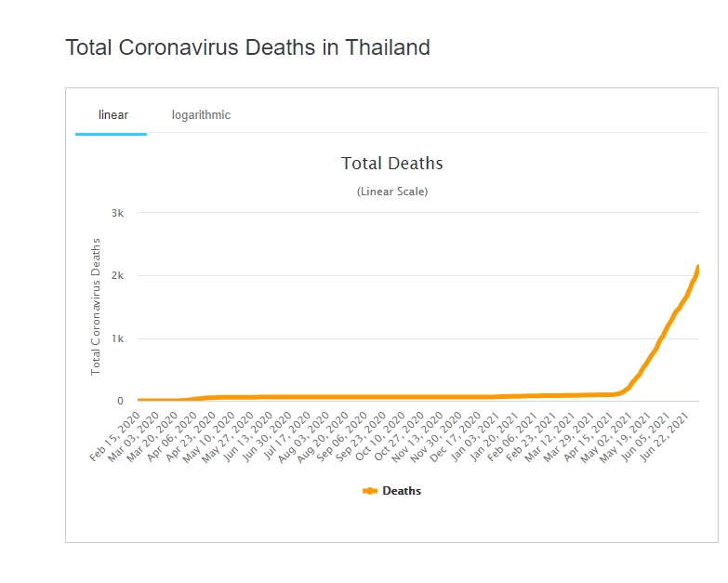This screenshot has width=728, height=583.
Task: Click the orange Deaths legend marker
Action: [x=370, y=491]
